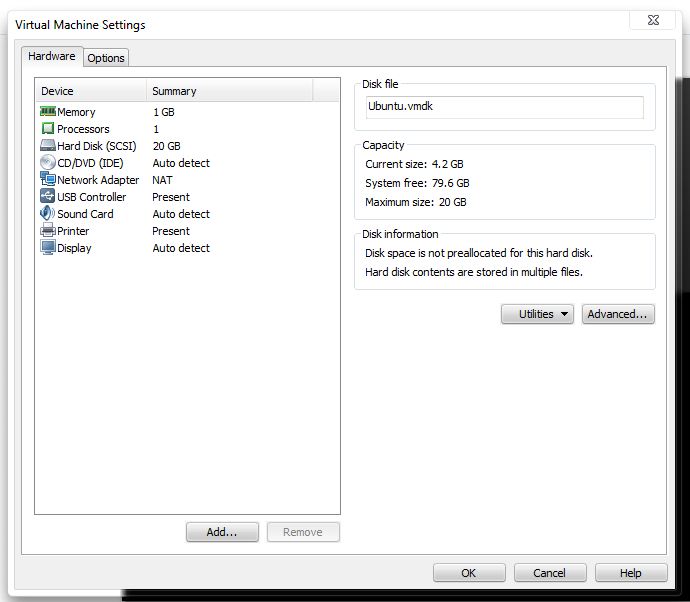Select the CD/DVD (IDE) label

[90, 163]
